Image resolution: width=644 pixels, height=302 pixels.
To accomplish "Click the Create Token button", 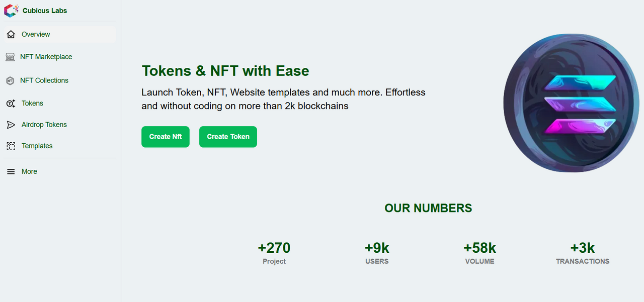I will click(228, 137).
